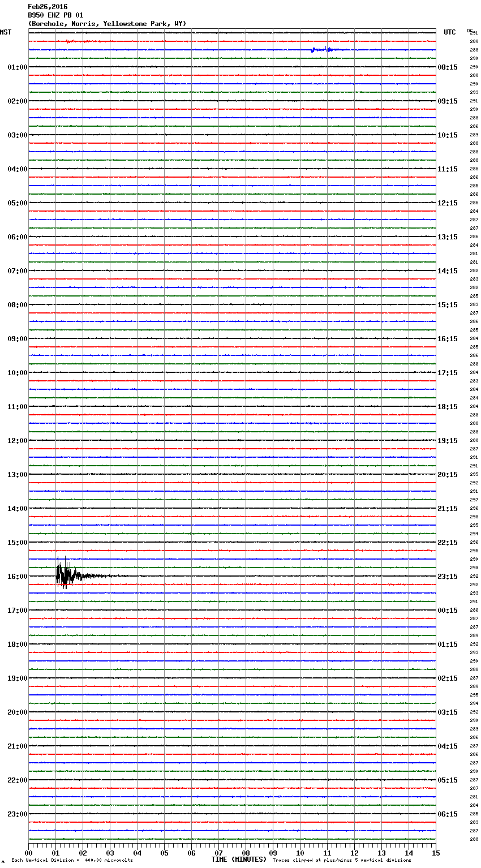Click the 20:15 UTC time label

pos(448,475)
